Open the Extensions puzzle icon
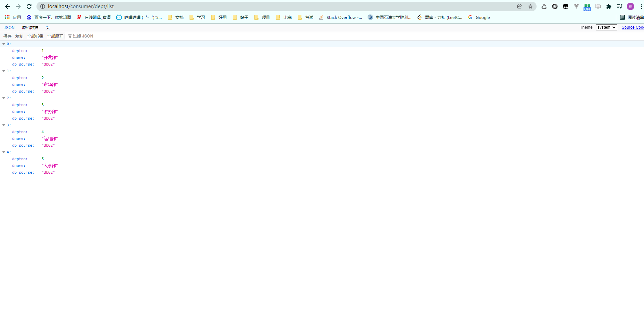This screenshot has width=644, height=324. [609, 6]
